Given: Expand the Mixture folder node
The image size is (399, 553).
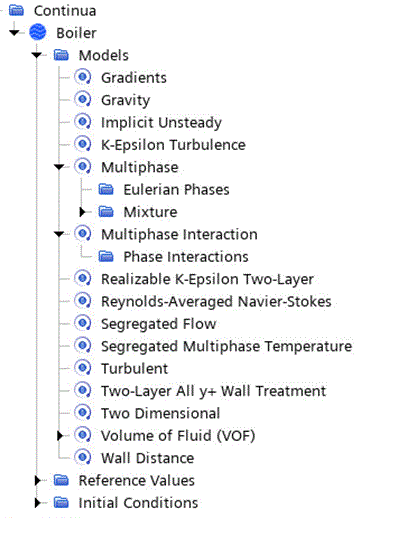Looking at the screenshot, I should (83, 212).
